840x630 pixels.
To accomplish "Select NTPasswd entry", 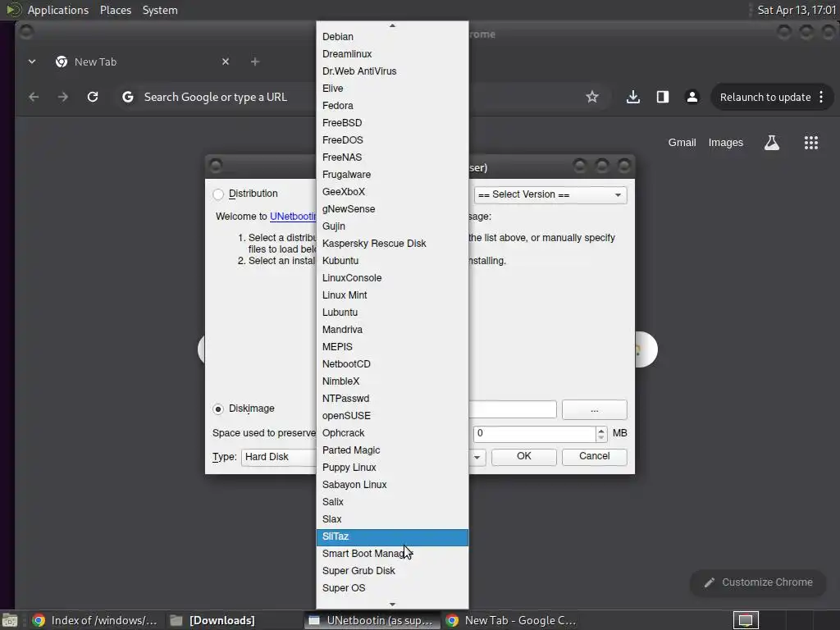I will tap(392, 398).
